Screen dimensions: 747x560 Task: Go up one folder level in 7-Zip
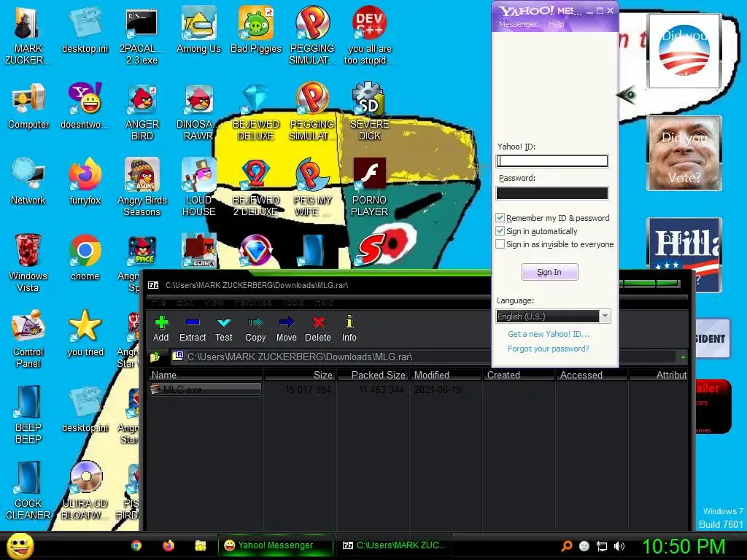click(x=155, y=356)
